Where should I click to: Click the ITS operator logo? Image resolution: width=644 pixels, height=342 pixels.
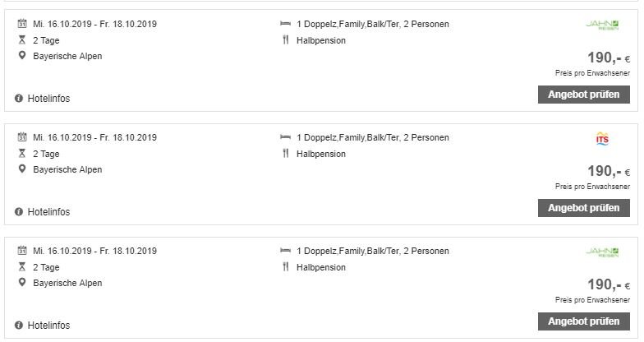(x=601, y=139)
